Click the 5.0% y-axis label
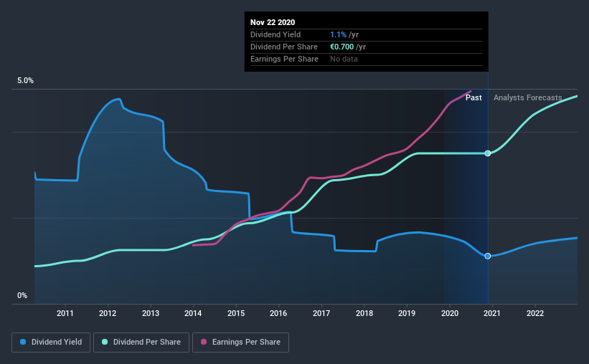This screenshot has width=589, height=364. 25,81
